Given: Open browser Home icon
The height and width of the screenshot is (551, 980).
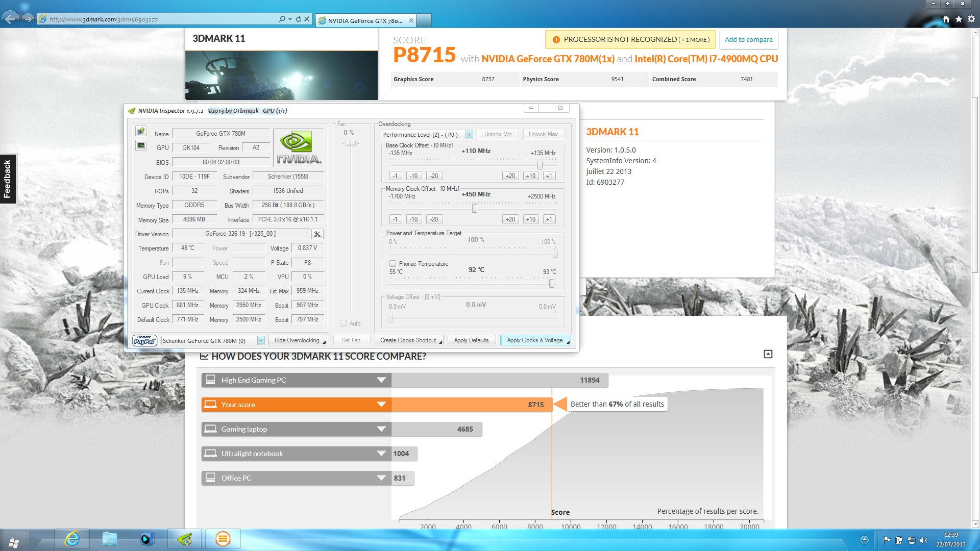Looking at the screenshot, I should coord(946,19).
